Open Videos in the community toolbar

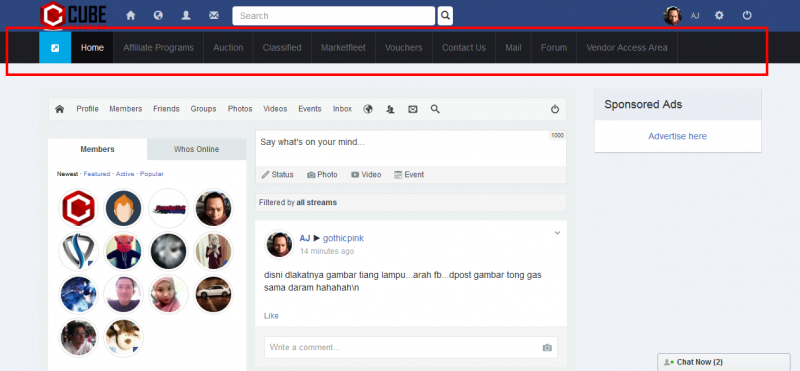[x=275, y=109]
